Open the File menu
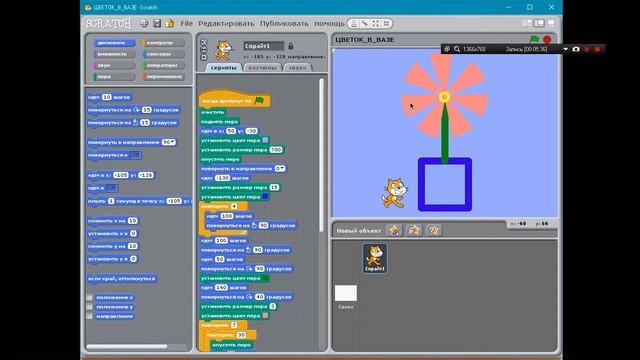Image resolution: width=640 pixels, height=360 pixels. (x=186, y=24)
